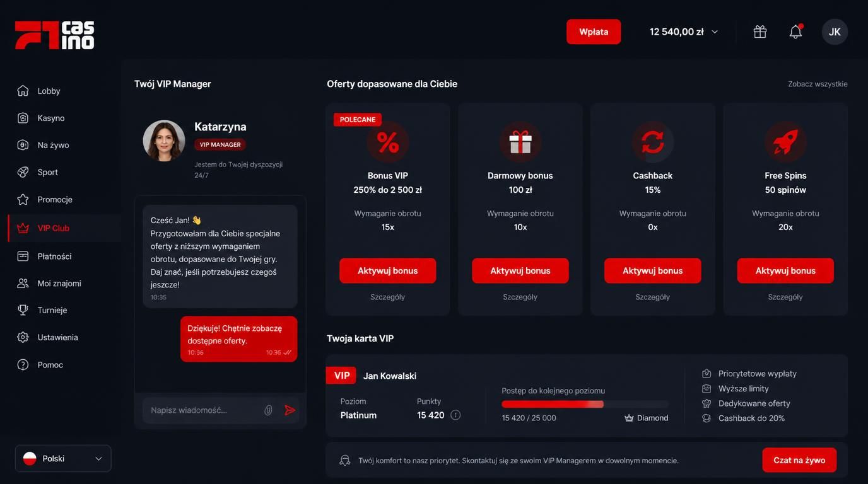868x484 pixels.
Task: Click the Wpłata deposit button
Action: click(594, 32)
